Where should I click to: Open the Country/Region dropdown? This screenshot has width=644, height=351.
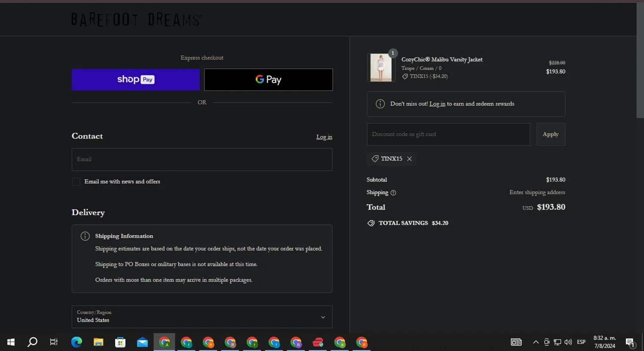[x=202, y=317]
